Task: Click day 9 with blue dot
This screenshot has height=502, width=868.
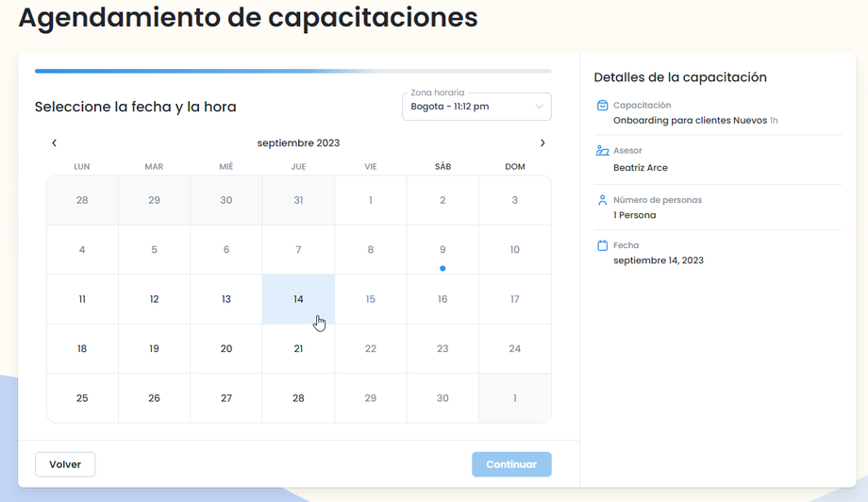Action: 442,250
